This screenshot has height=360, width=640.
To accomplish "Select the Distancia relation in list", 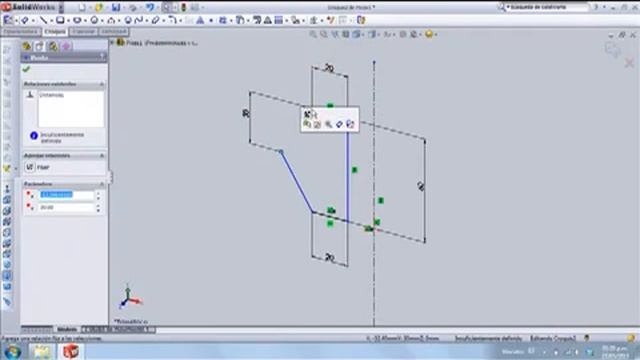I will point(52,95).
